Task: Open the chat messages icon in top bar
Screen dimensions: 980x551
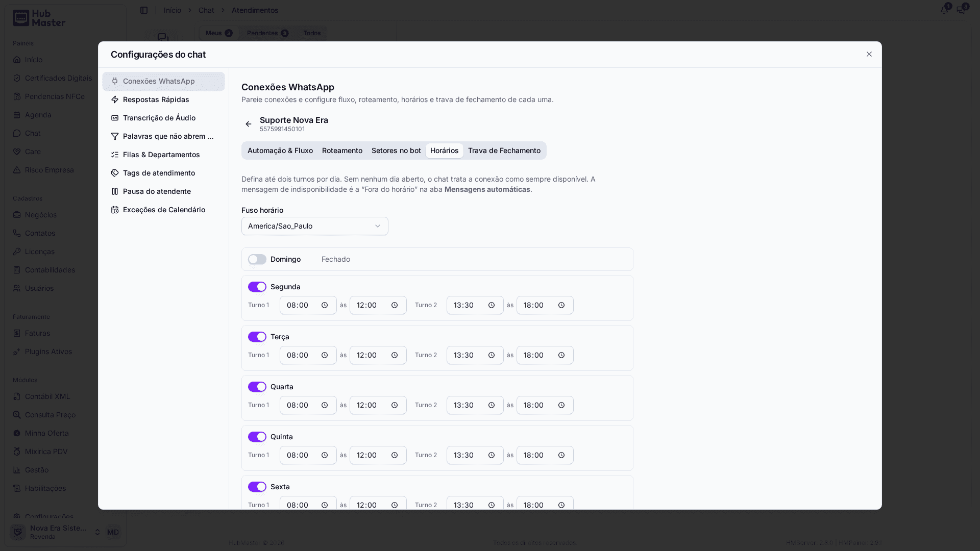Action: [x=961, y=10]
